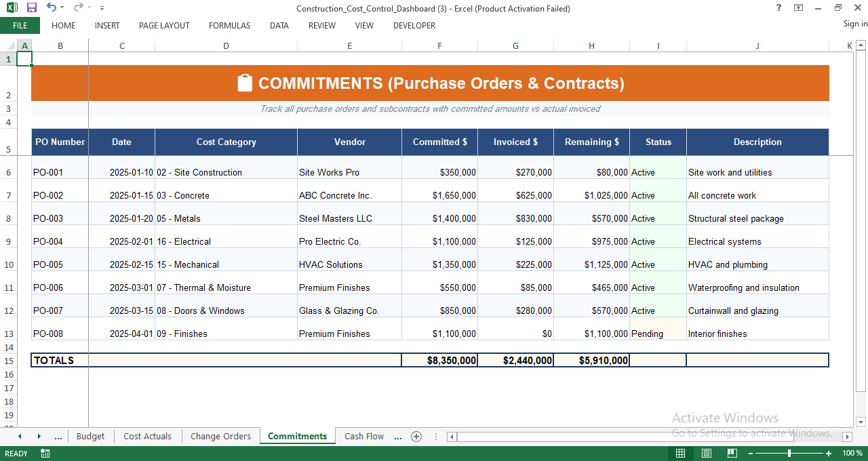Add a new worksheet with the plus button
This screenshot has width=868, height=461.
[x=416, y=437]
